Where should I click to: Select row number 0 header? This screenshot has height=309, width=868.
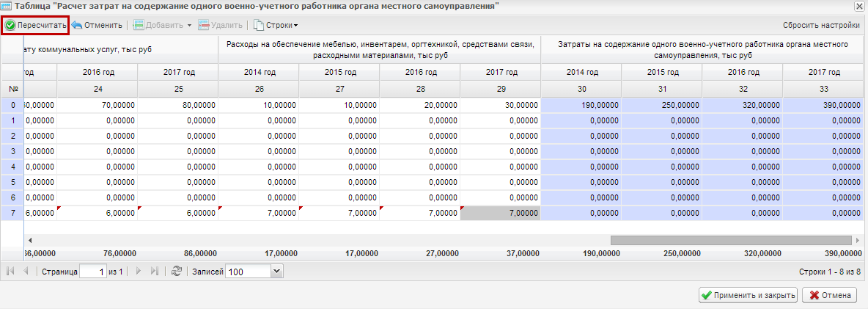pos(12,105)
